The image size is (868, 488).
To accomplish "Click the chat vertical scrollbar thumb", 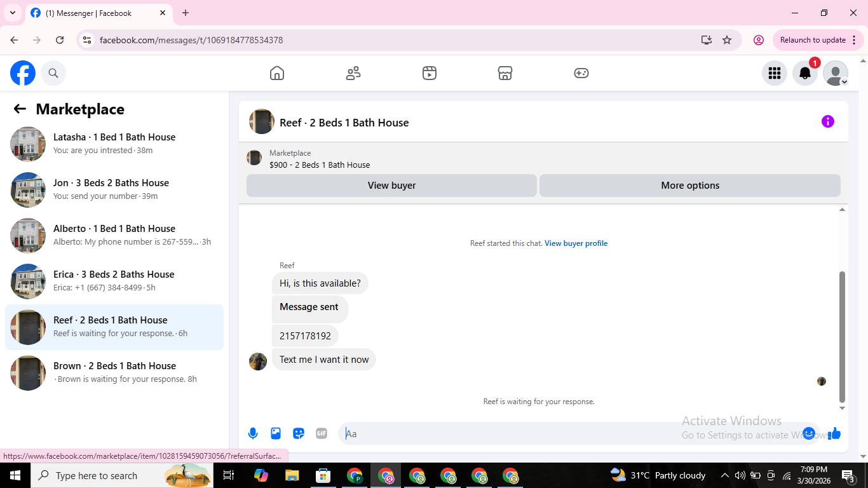I will pyautogui.click(x=842, y=337).
